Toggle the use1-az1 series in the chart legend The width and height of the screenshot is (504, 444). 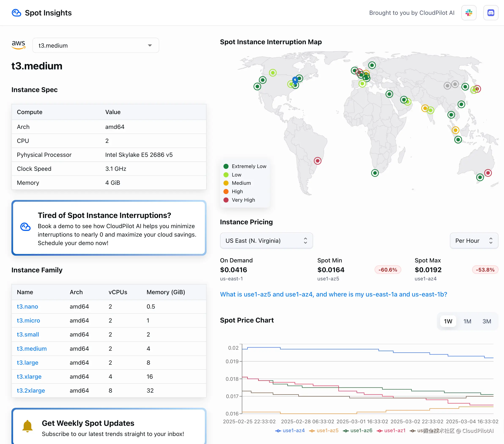[391, 430]
